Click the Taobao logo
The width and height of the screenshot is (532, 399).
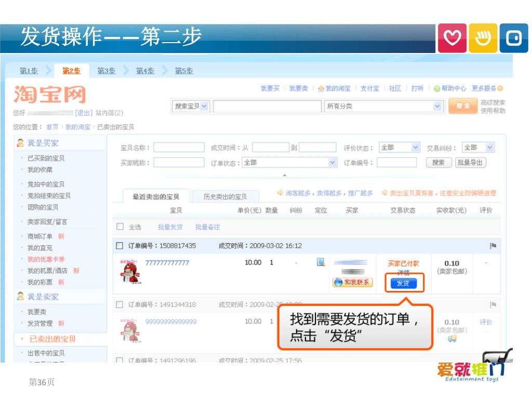pos(50,94)
